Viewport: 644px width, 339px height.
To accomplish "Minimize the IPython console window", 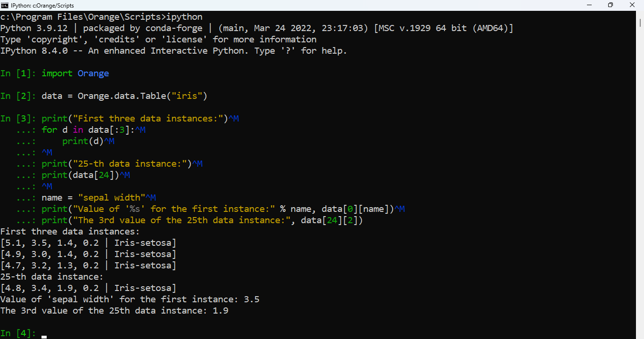I will [x=588, y=5].
